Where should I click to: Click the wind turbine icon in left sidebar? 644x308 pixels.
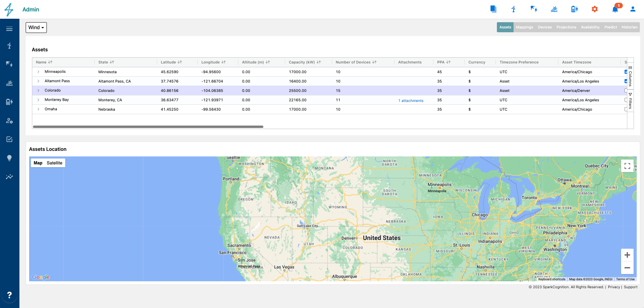(x=9, y=46)
